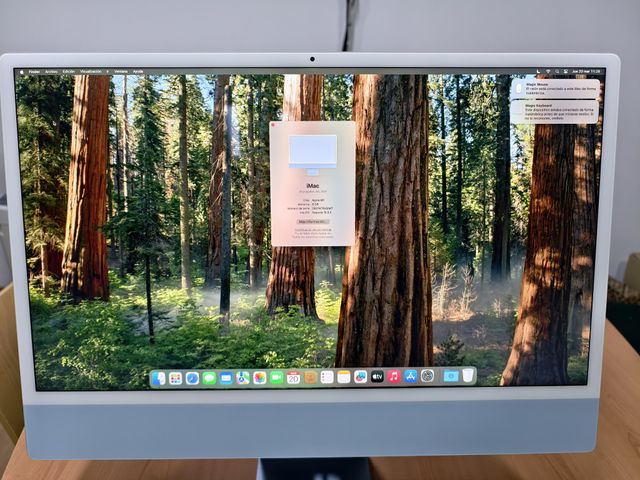Click the Focus moon icon in menu bar
640x480 pixels.
tap(538, 71)
